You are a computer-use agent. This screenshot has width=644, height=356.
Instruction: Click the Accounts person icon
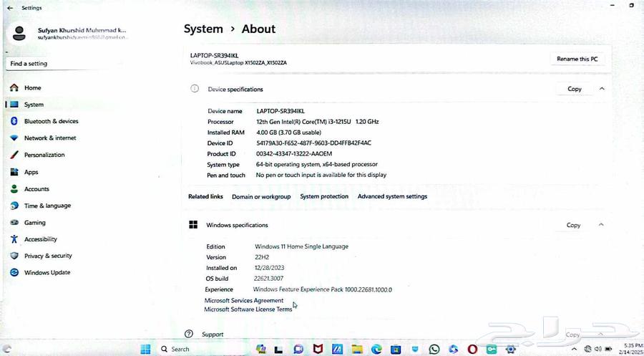[14, 188]
